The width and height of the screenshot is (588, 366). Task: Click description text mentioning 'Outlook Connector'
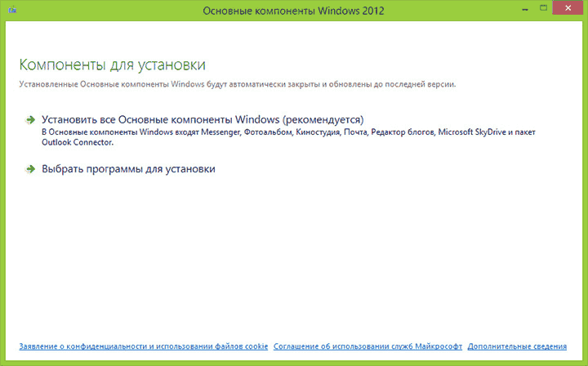[x=288, y=137]
